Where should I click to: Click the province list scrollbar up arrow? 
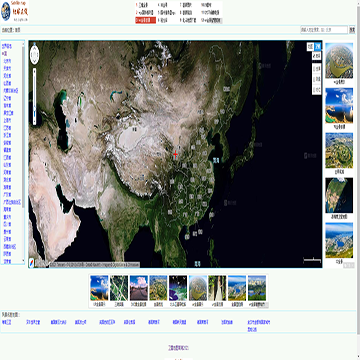click(x=23, y=44)
